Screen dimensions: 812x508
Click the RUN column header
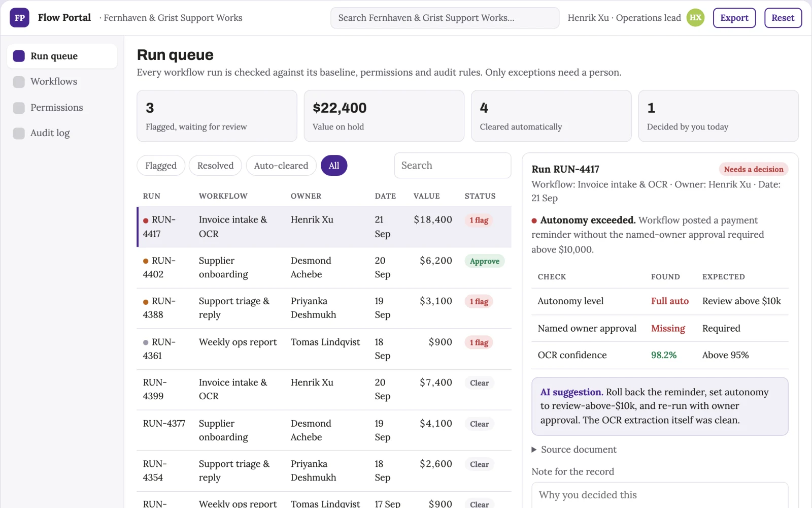pyautogui.click(x=152, y=196)
